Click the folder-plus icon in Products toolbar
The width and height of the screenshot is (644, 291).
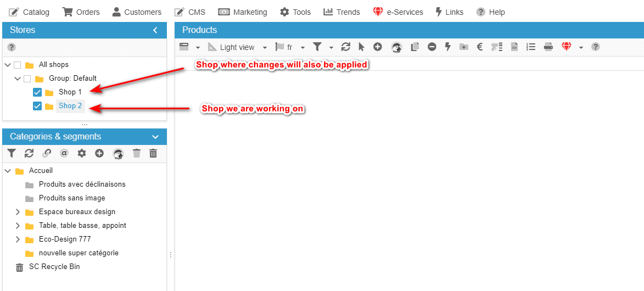coord(464,47)
